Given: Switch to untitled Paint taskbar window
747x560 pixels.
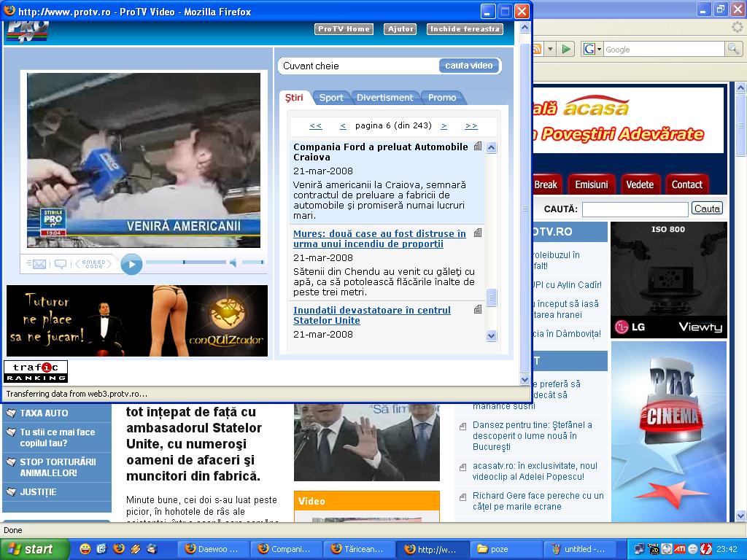Looking at the screenshot, I should 578,549.
